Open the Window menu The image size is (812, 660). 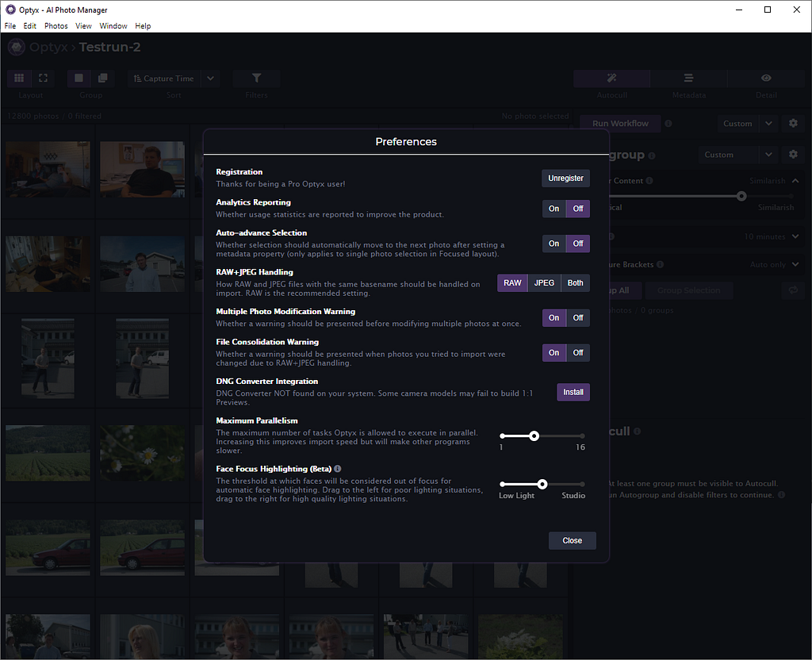113,26
